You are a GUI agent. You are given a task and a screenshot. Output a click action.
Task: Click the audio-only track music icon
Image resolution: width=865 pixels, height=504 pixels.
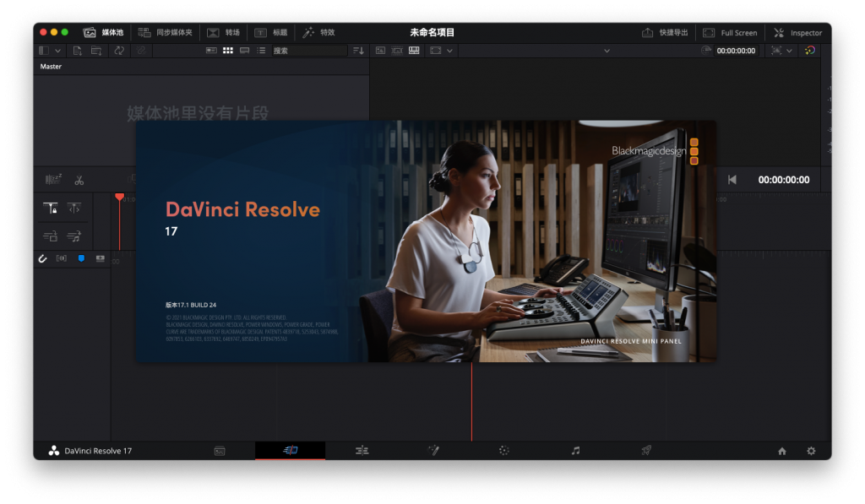tap(74, 236)
